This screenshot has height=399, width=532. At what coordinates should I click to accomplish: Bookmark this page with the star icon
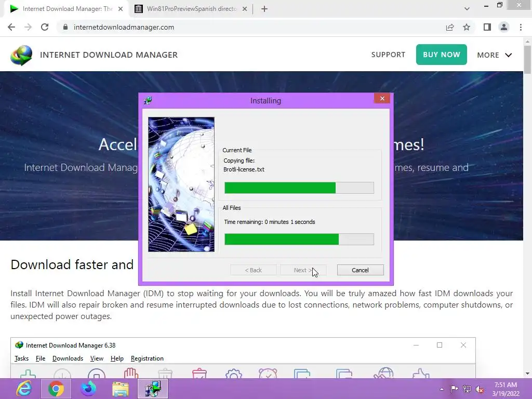[467, 27]
